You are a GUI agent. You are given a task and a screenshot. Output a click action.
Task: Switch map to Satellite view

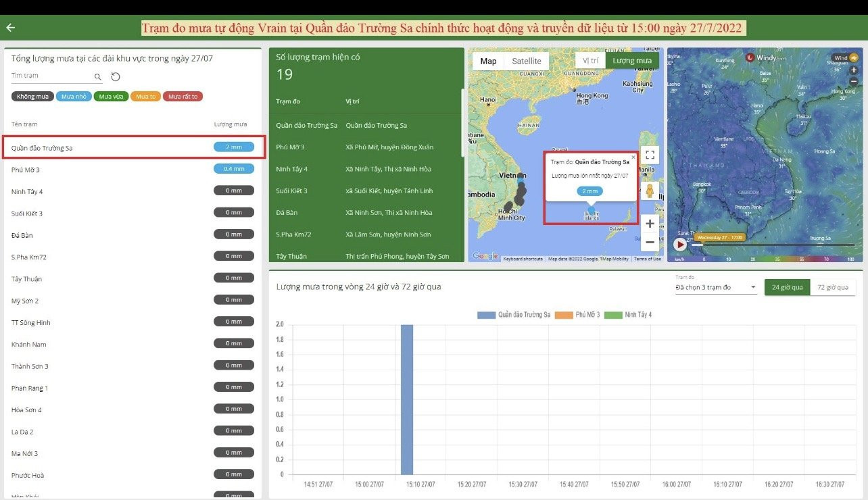[526, 61]
